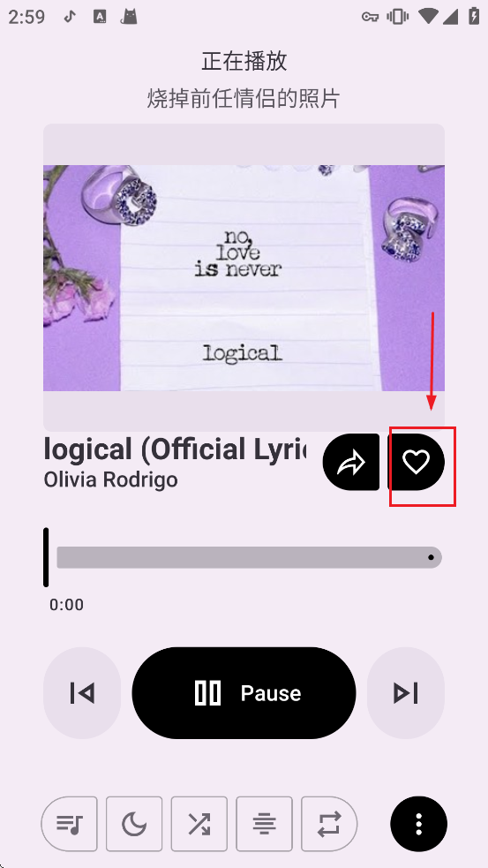The width and height of the screenshot is (488, 868).
Task: Open the three-dot more options menu
Action: click(x=418, y=824)
